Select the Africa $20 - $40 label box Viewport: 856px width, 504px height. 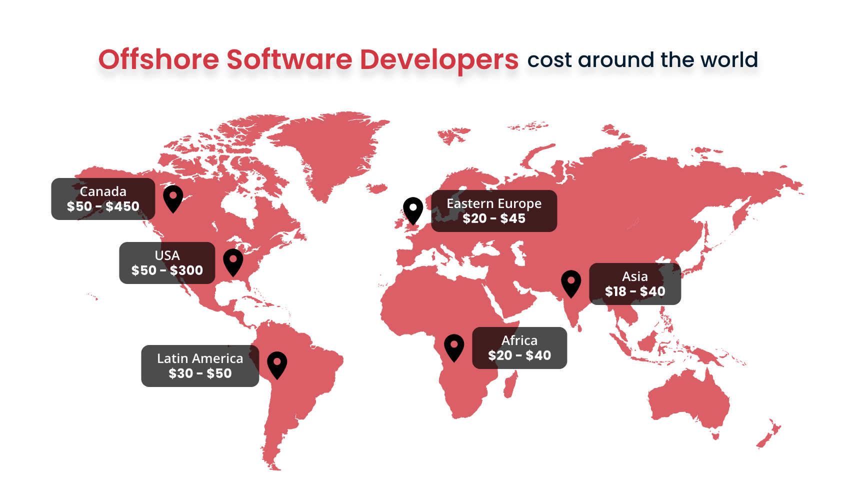[x=519, y=348]
